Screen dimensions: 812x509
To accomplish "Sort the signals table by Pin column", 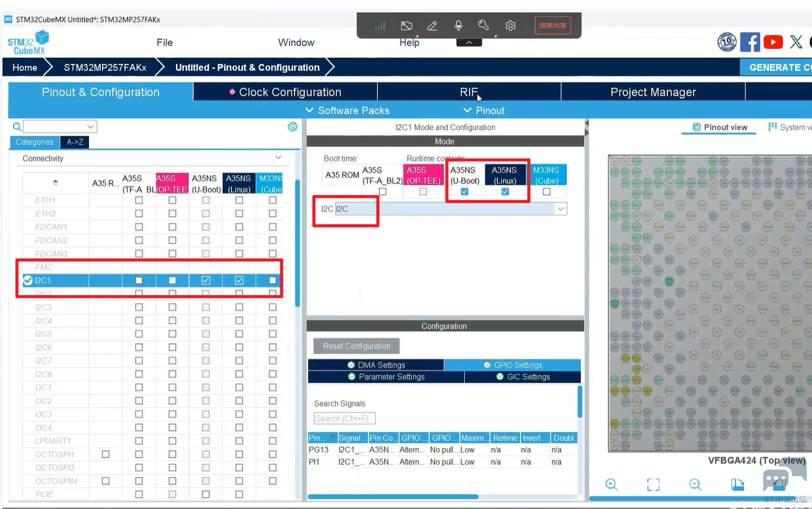I will tap(322, 438).
